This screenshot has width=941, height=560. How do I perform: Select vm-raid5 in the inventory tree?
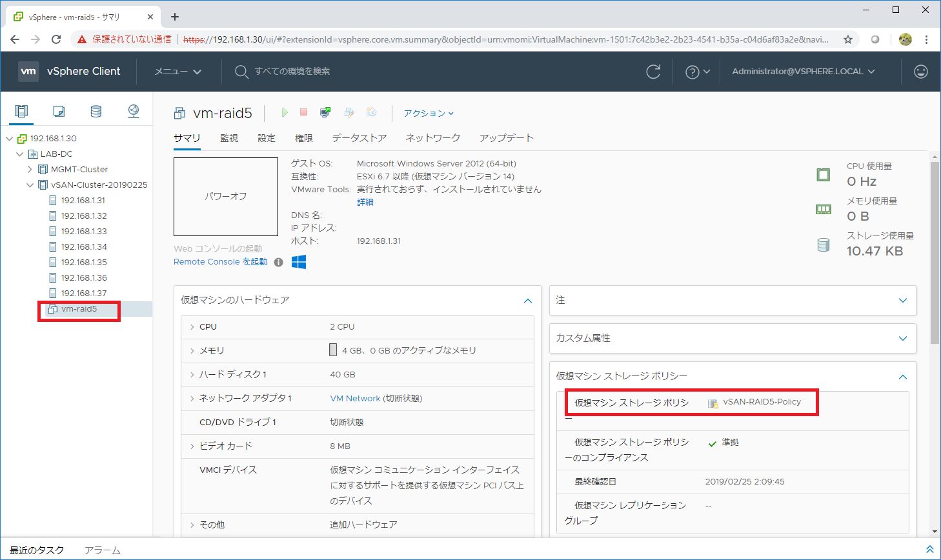(79, 309)
